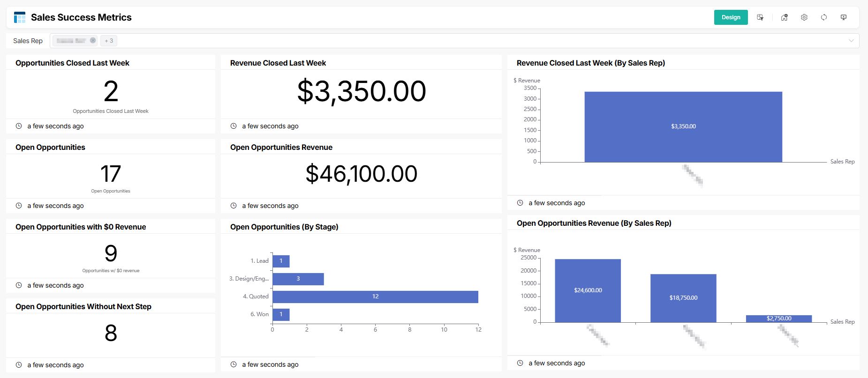868x378 pixels.
Task: Open the Sales Rep filter dropdown arrow
Action: tap(851, 41)
